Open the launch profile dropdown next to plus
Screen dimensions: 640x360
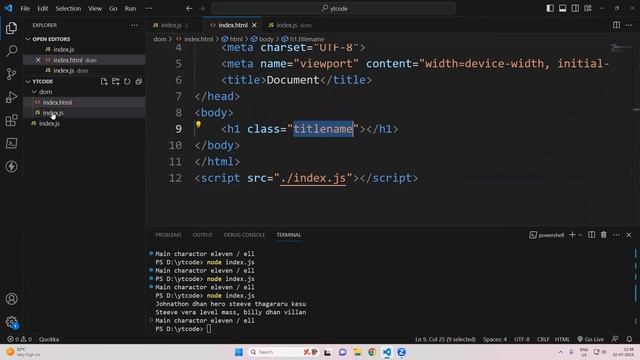[x=580, y=235]
